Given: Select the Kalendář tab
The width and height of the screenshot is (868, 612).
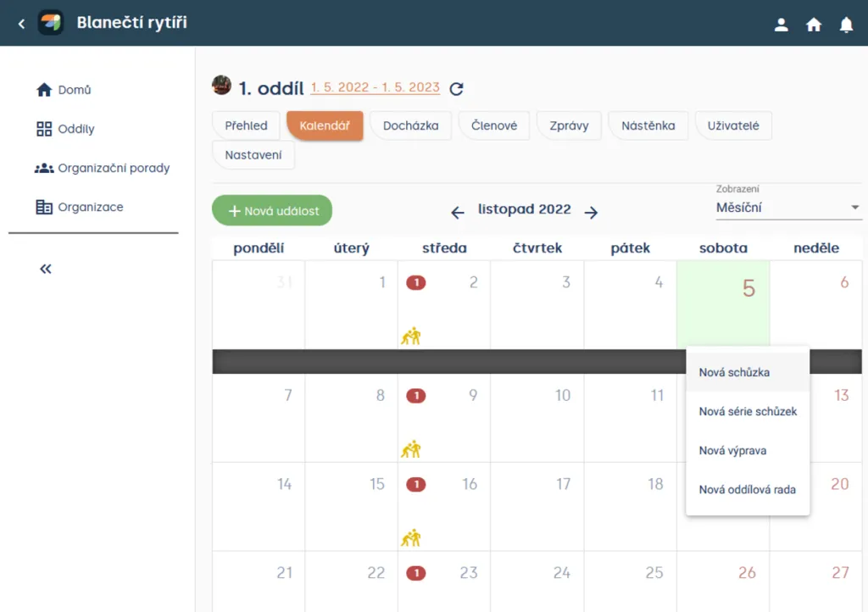Looking at the screenshot, I should click(325, 125).
